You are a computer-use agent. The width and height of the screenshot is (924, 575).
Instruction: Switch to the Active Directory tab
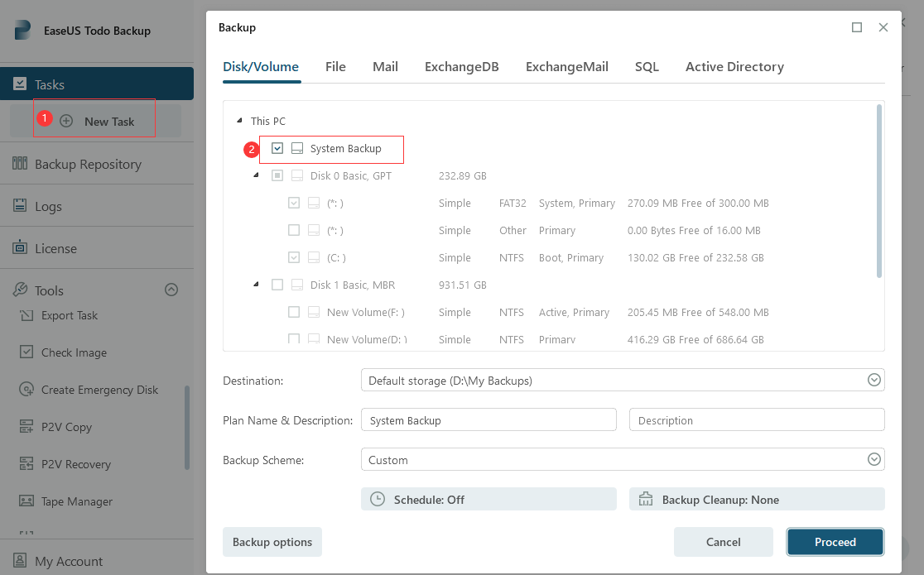734,67
